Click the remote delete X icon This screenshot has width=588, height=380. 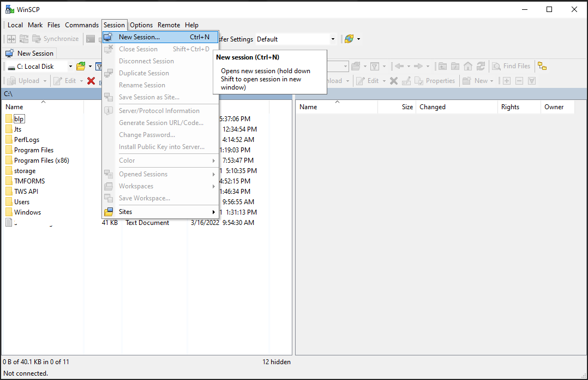pyautogui.click(x=393, y=81)
